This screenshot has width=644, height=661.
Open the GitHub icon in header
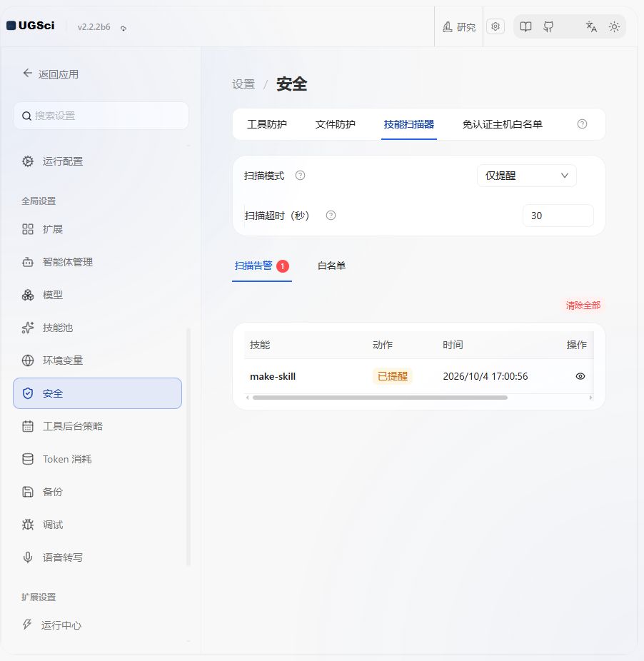[548, 27]
